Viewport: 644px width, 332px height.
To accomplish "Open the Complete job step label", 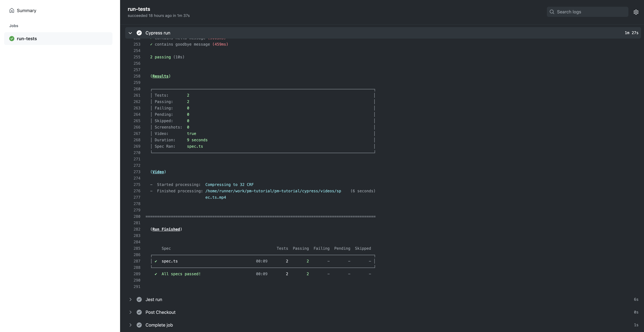I will pos(159,325).
